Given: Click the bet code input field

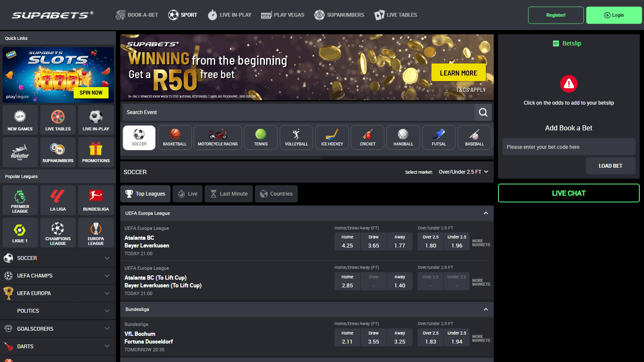Looking at the screenshot, I should click(569, 147).
